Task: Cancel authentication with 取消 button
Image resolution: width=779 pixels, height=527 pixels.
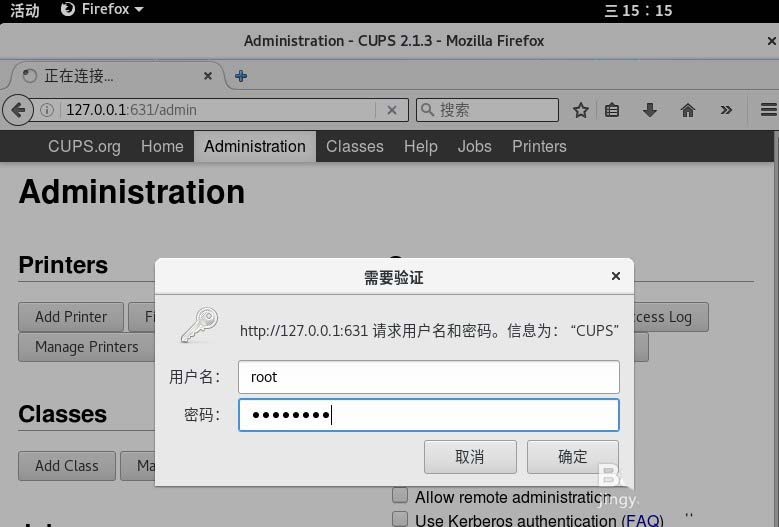Action: click(x=470, y=457)
